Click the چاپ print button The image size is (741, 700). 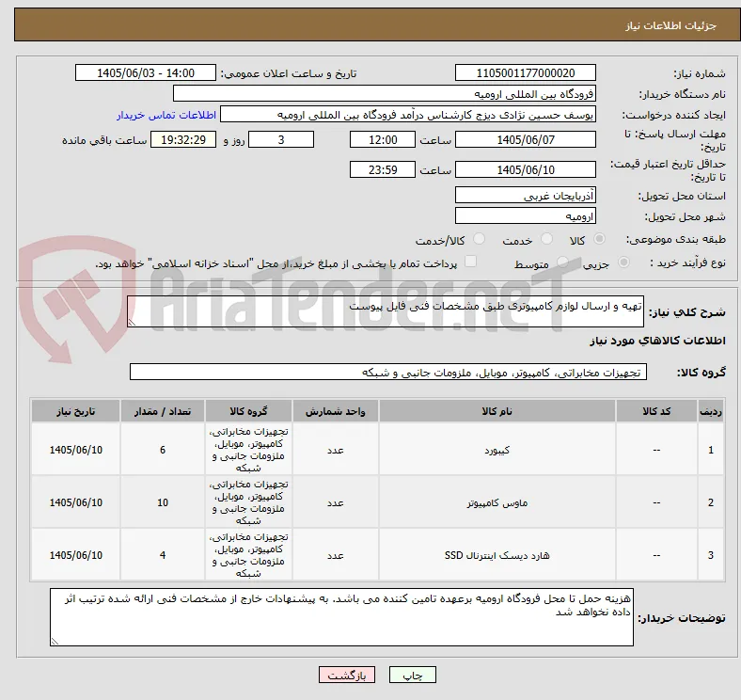[x=413, y=675]
